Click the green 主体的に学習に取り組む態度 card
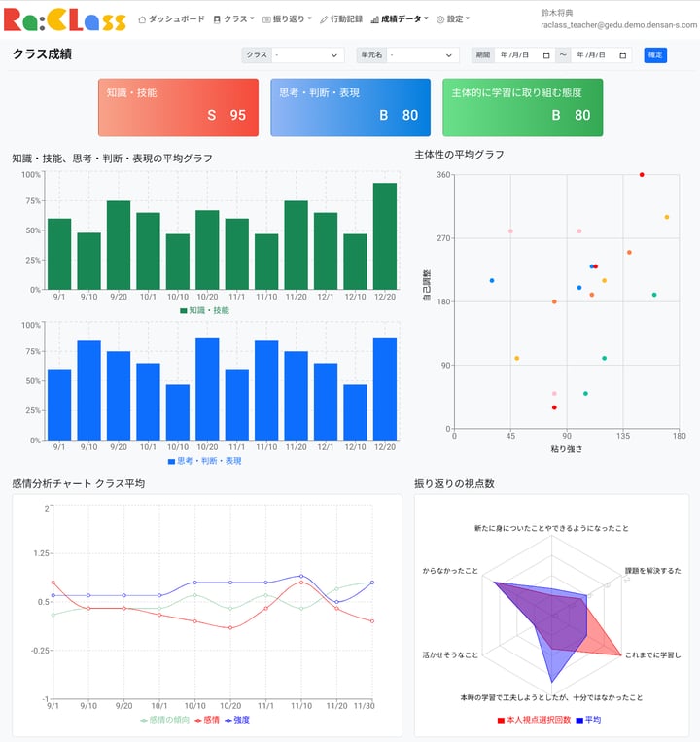Screen dimensions: 700x742 [x=522, y=108]
